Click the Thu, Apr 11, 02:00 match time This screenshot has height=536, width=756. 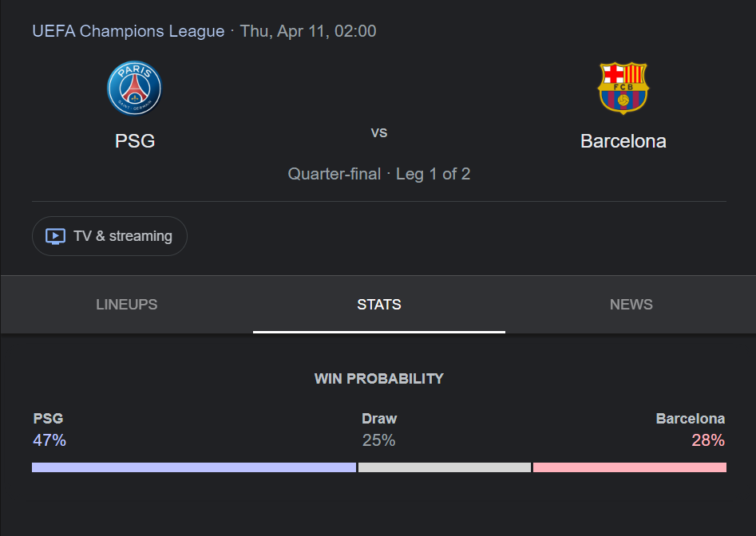[308, 31]
